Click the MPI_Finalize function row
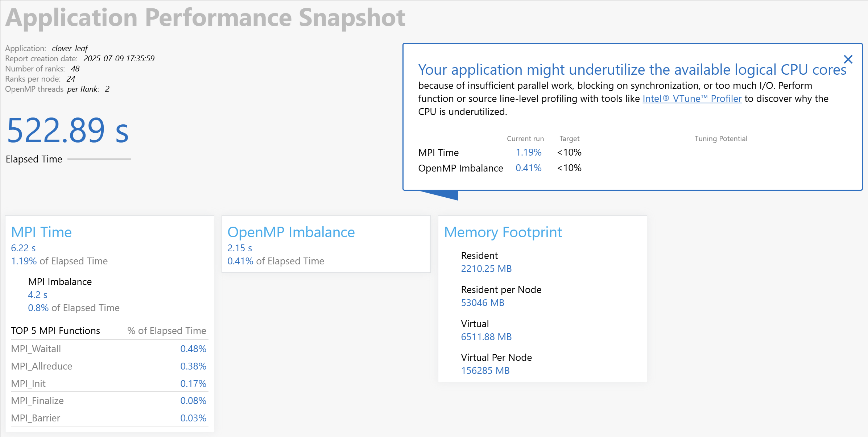The width and height of the screenshot is (868, 437). click(x=109, y=401)
